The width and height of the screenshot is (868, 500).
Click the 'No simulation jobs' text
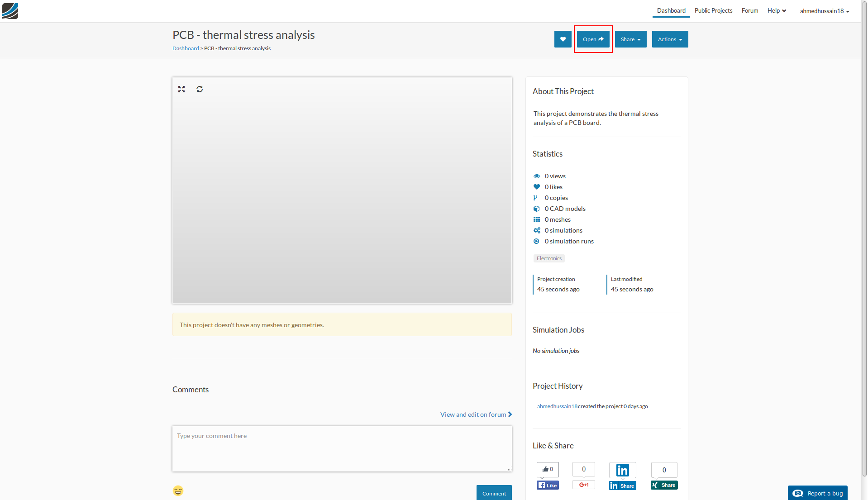pos(556,351)
